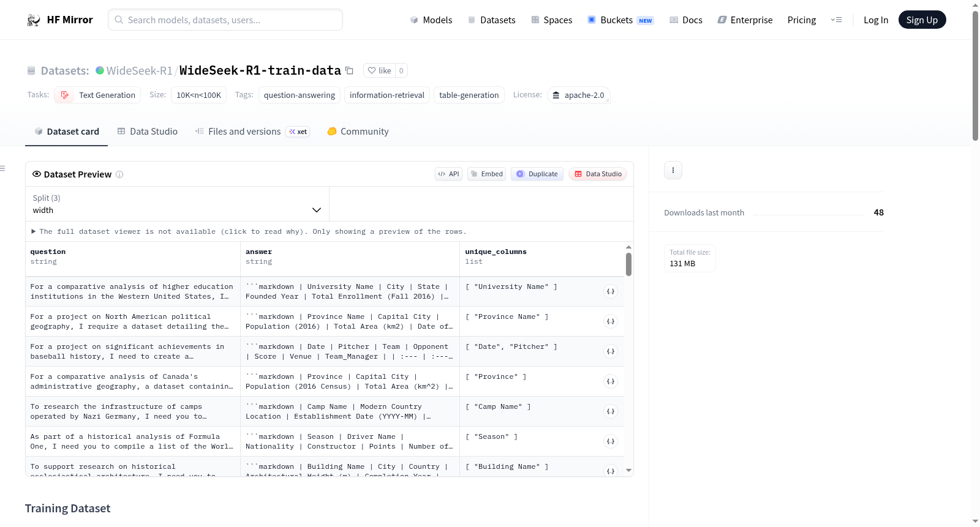This screenshot has height=527, width=980.
Task: Click the answer cell listing Camp Name and Modern Country
Action: tap(350, 411)
